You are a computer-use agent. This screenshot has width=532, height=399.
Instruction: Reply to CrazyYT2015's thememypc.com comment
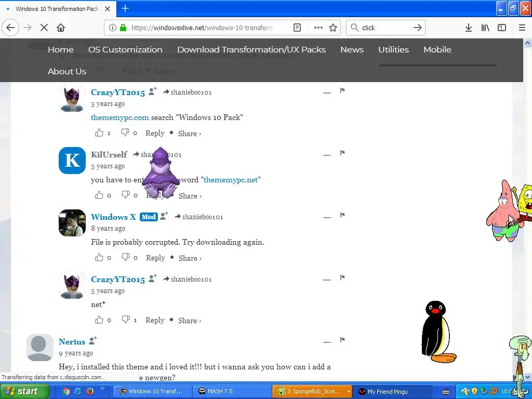pos(155,134)
